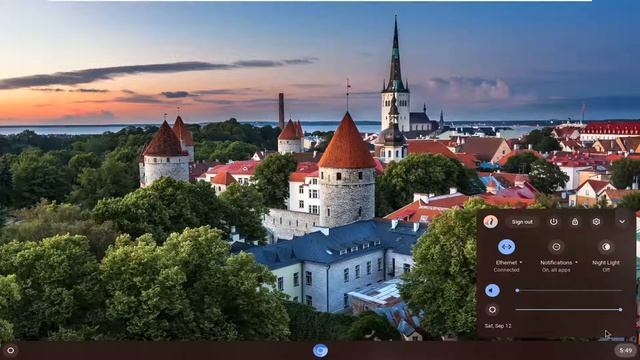Adjust the brightness slider
640x360 pixels.
[x=569, y=309]
